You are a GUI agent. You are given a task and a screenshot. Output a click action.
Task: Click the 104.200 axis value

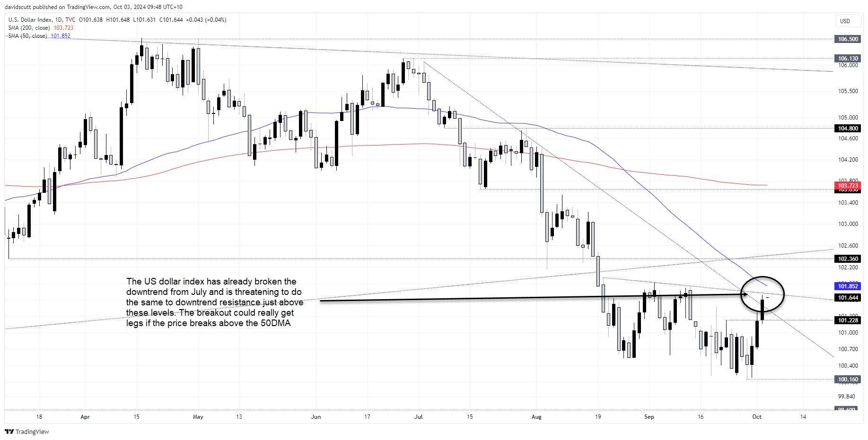click(848, 160)
